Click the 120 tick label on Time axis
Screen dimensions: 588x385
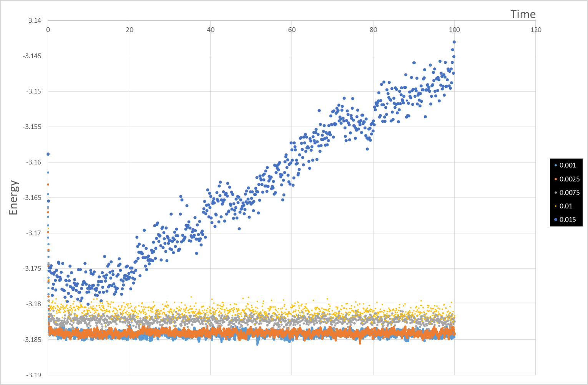[536, 30]
